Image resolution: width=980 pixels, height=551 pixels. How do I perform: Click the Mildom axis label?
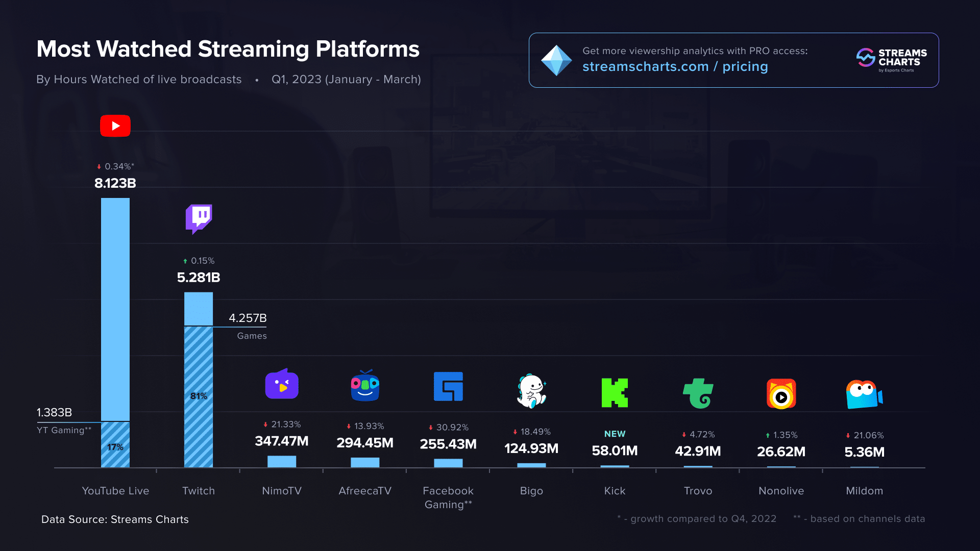[x=864, y=491]
